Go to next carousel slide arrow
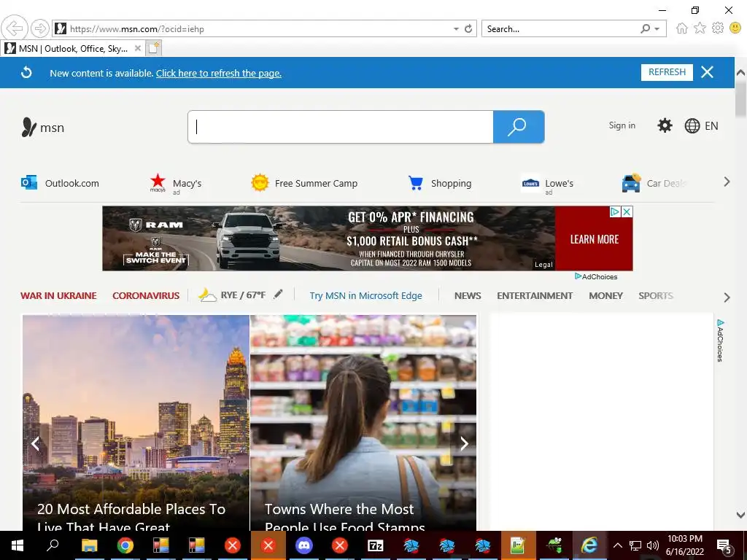 coord(464,443)
